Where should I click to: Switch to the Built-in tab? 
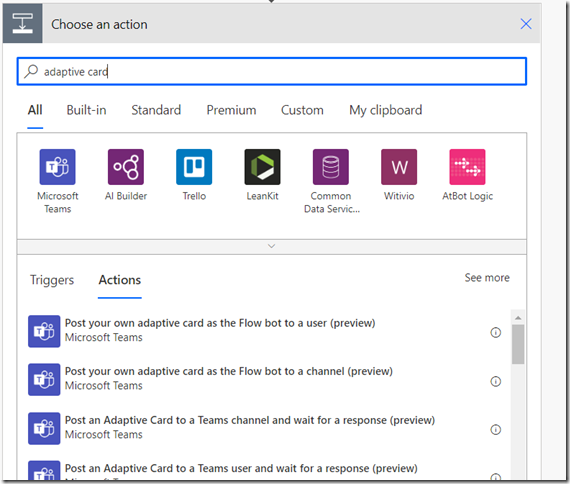pyautogui.click(x=87, y=110)
